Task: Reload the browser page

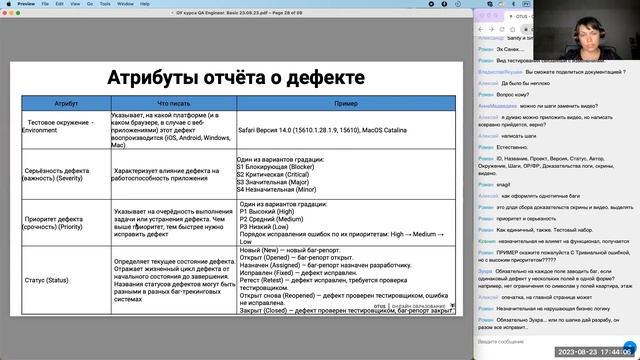Action: (502, 29)
